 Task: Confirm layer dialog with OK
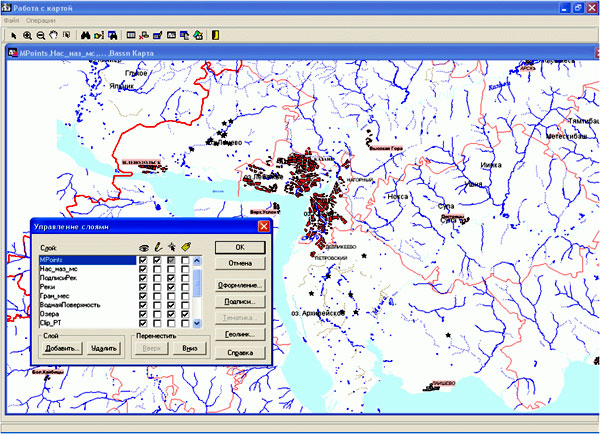(x=240, y=247)
